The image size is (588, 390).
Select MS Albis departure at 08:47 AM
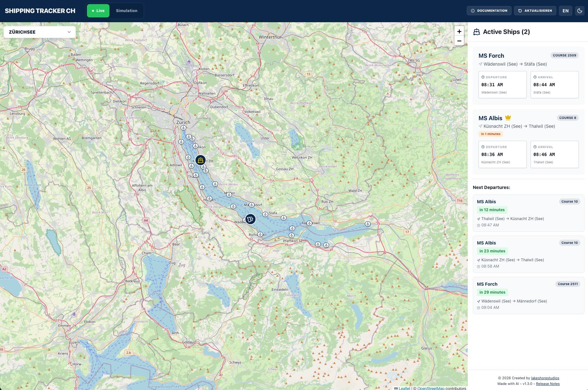click(x=528, y=213)
